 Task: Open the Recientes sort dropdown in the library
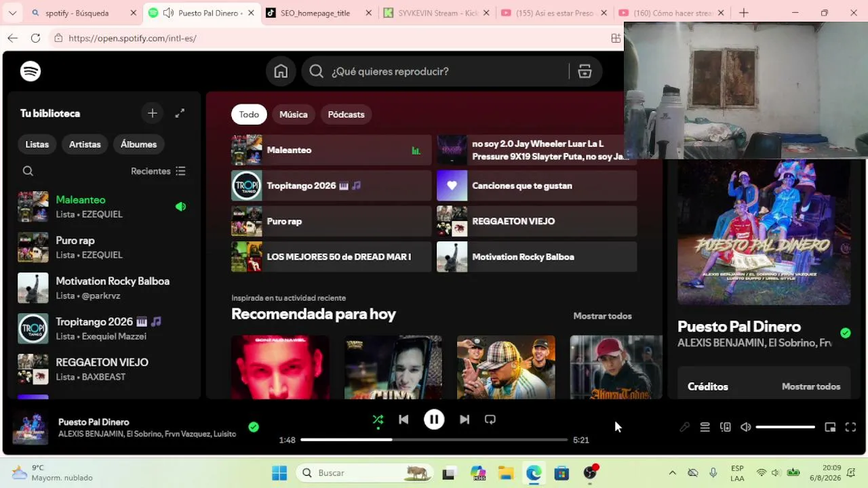coord(158,171)
